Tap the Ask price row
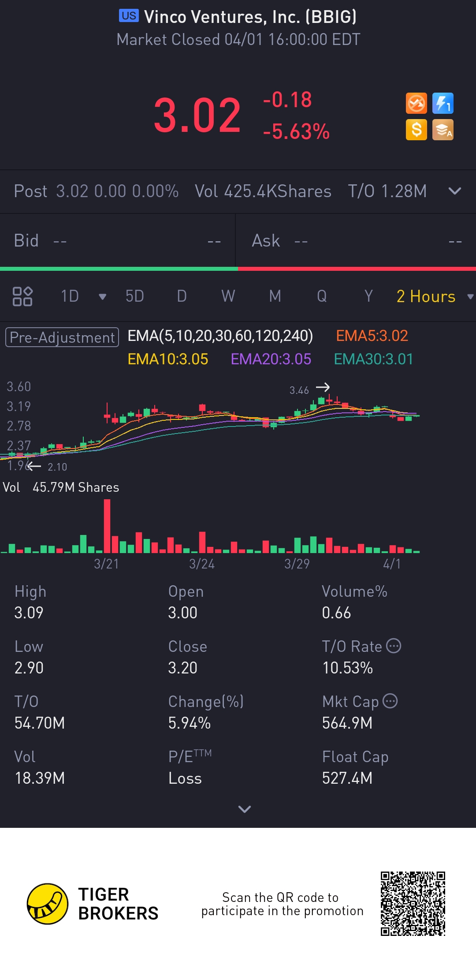Viewport: 476px width, 980px height. (356, 241)
